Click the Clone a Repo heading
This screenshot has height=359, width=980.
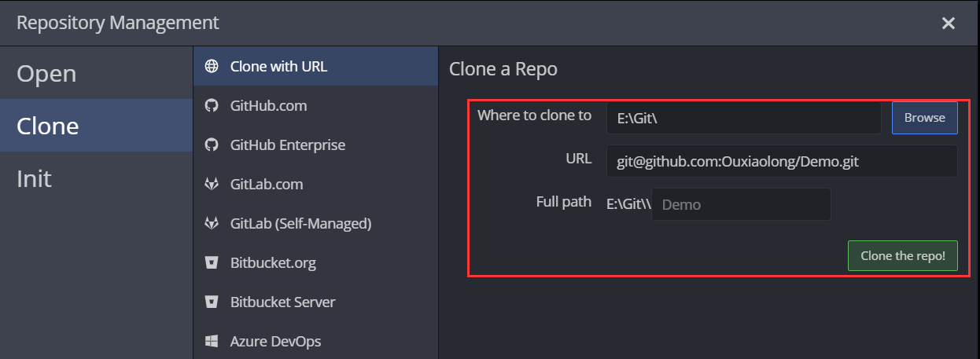[503, 69]
